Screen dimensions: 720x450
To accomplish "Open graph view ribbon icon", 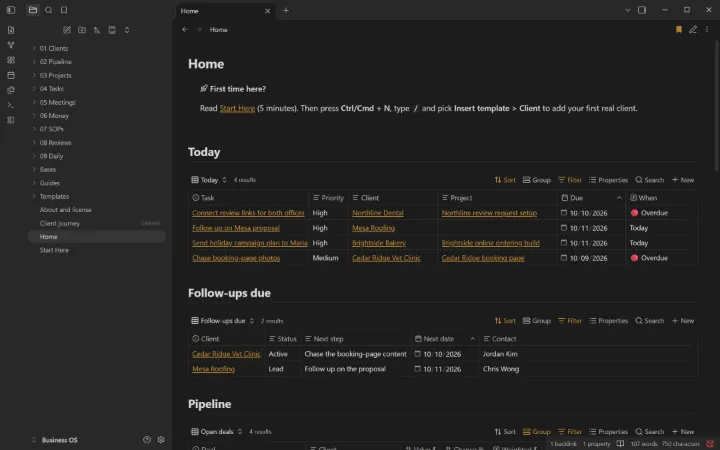I will tap(11, 45).
